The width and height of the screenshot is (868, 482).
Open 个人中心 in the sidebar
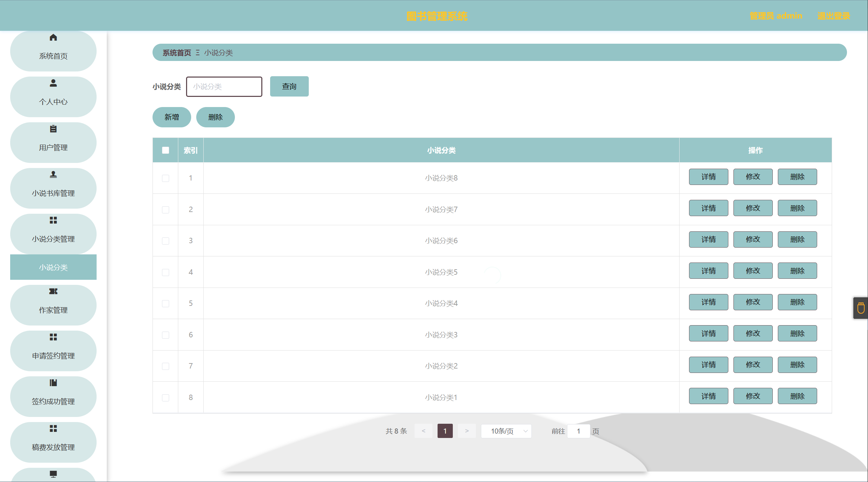point(53,97)
